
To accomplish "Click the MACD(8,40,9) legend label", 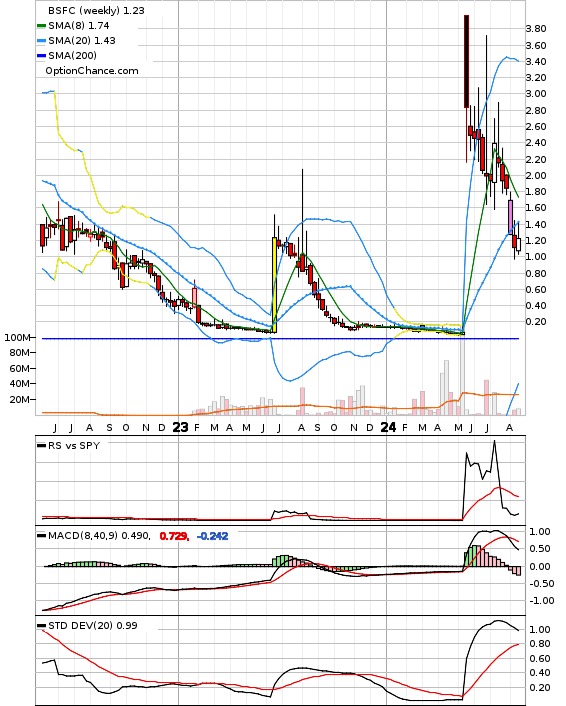I will [x=83, y=536].
